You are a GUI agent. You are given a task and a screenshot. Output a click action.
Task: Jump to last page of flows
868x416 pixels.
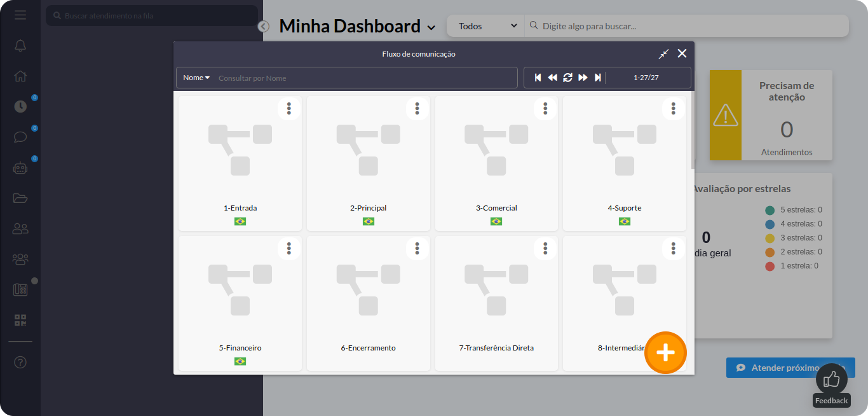click(x=597, y=78)
